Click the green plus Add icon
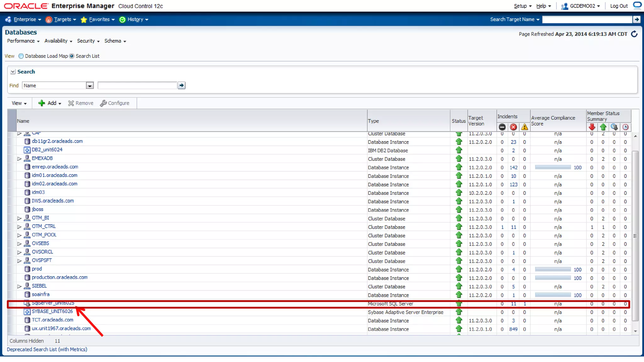The width and height of the screenshot is (644, 362). pyautogui.click(x=42, y=103)
